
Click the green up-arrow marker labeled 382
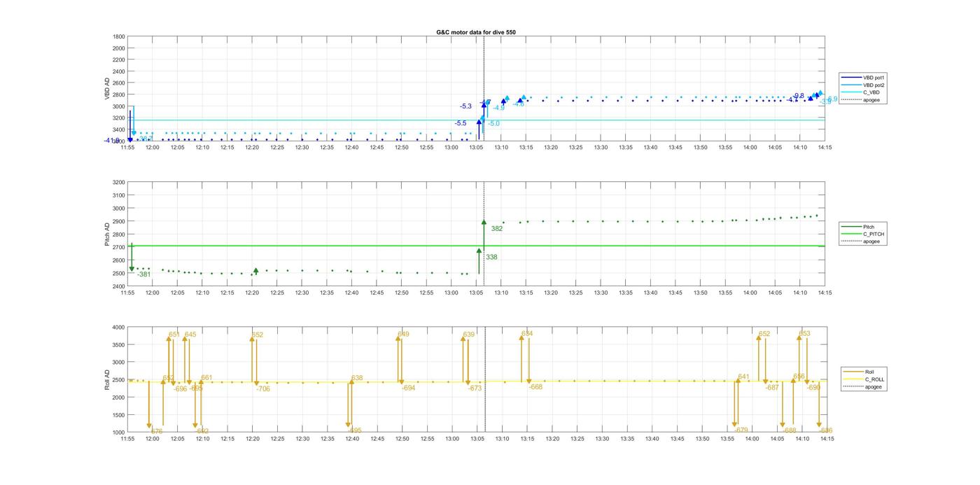tap(484, 223)
